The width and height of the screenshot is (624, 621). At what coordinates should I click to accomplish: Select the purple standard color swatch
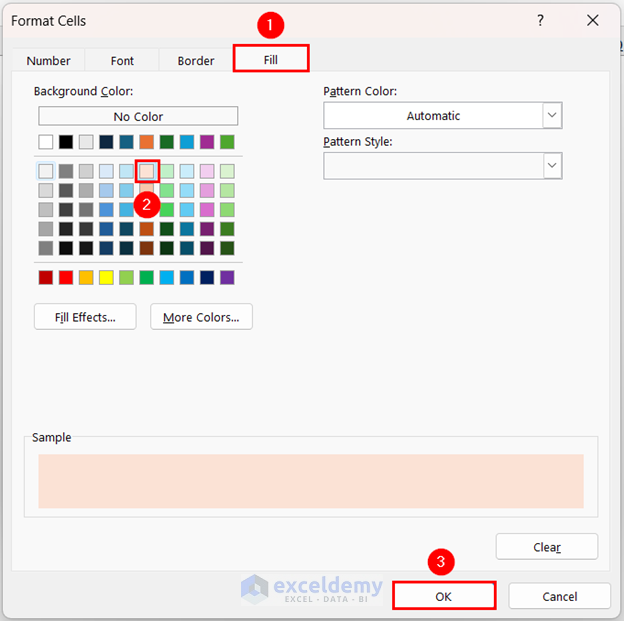click(x=227, y=277)
